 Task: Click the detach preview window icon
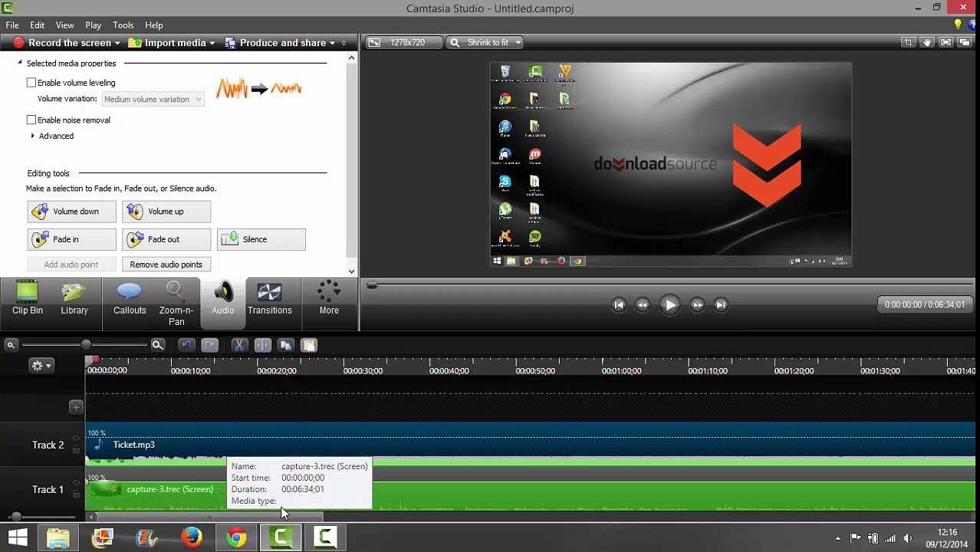pyautogui.click(x=964, y=42)
